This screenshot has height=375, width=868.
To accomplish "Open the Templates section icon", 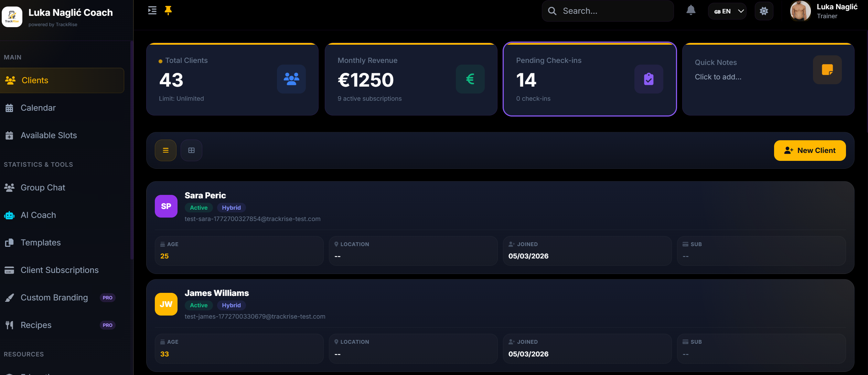I will (9, 242).
